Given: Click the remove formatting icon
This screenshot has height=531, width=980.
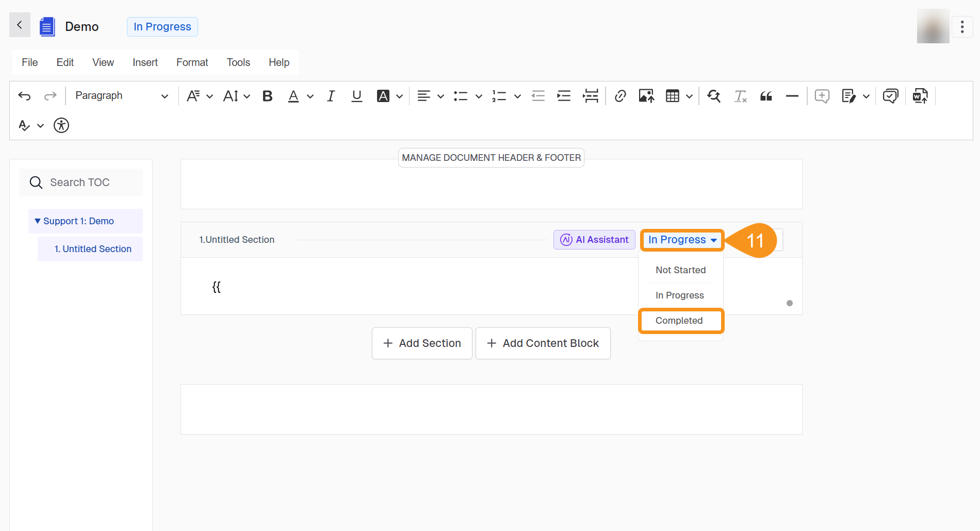Looking at the screenshot, I should (x=740, y=96).
